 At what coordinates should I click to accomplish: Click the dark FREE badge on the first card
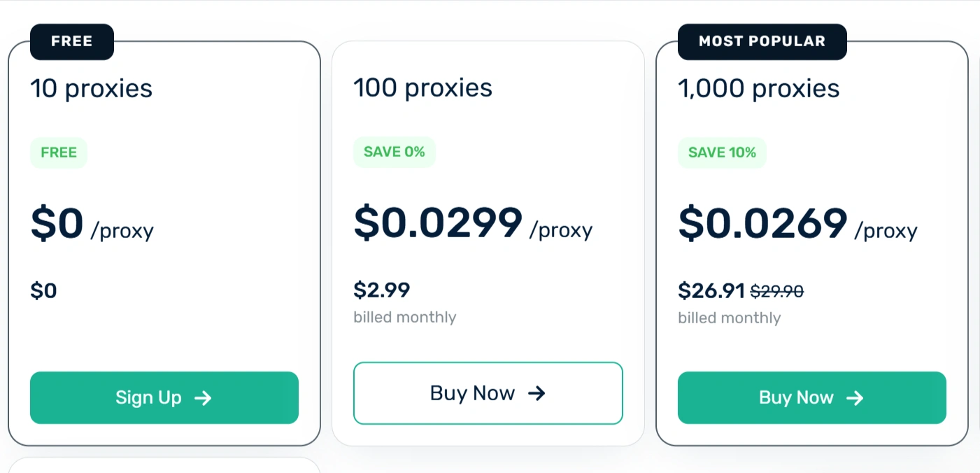coord(71,41)
